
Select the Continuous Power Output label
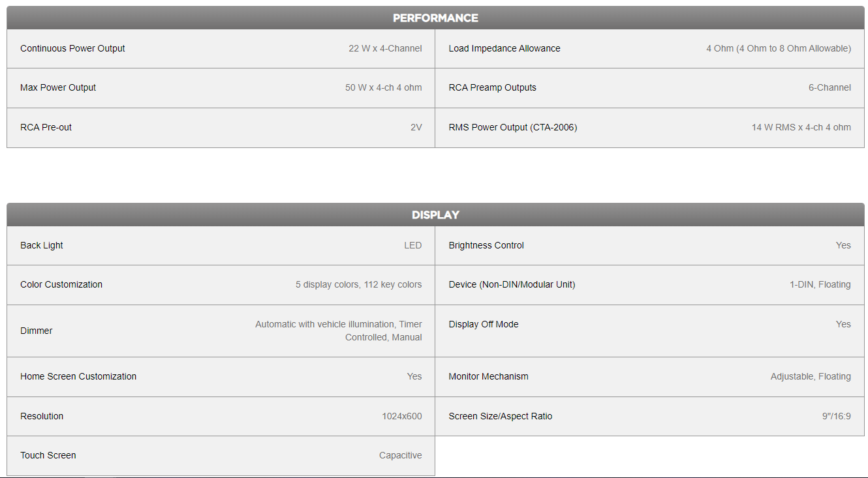72,48
